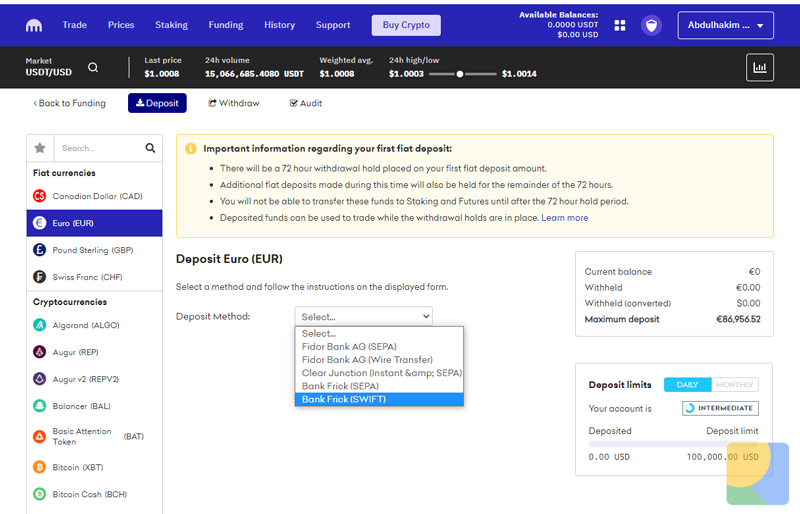Open the History menu
The image size is (800, 514).
point(279,25)
